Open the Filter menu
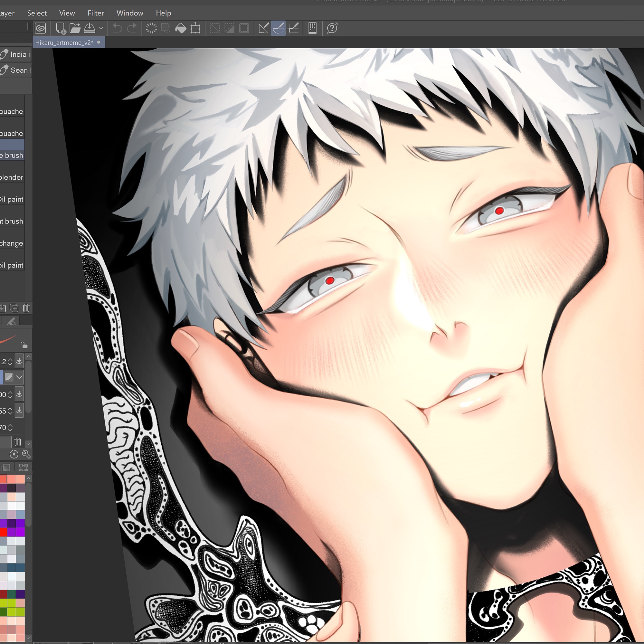This screenshot has height=644, width=644. click(x=96, y=13)
